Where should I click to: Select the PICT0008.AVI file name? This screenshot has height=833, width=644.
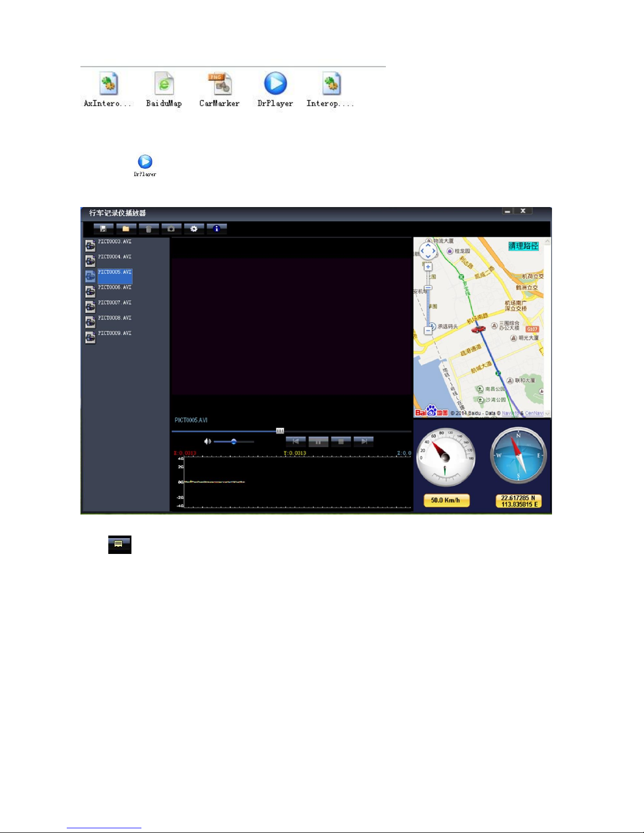(115, 318)
